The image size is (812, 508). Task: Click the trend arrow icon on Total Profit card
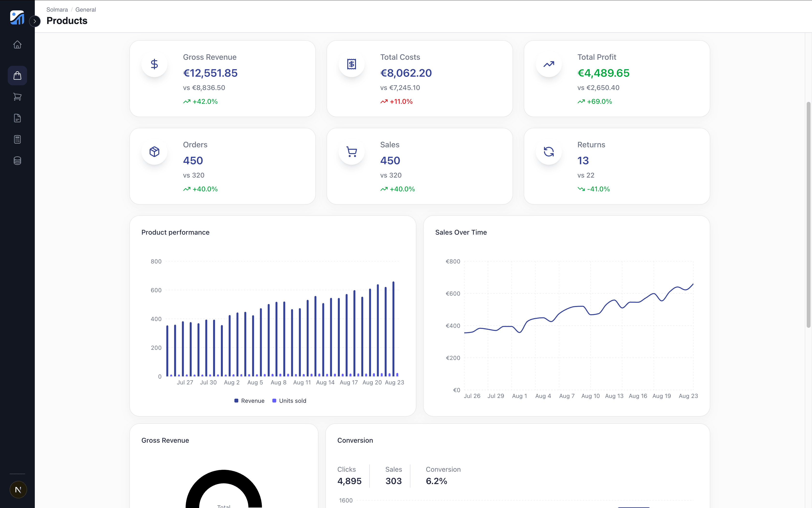549,64
